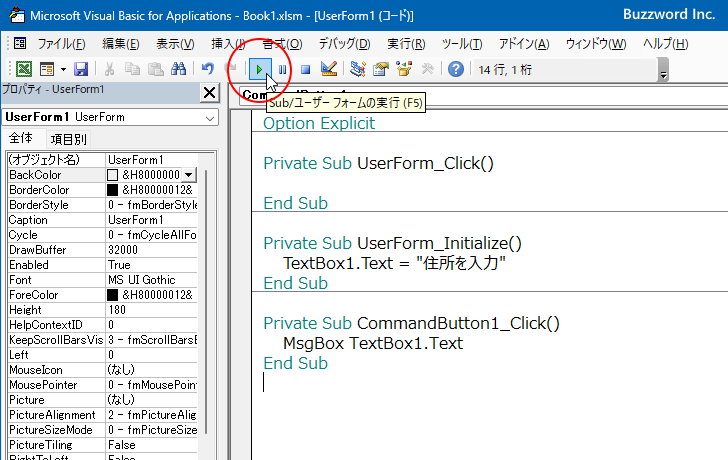
Task: Click the Copy icon in the toolbar
Action: (x=132, y=69)
